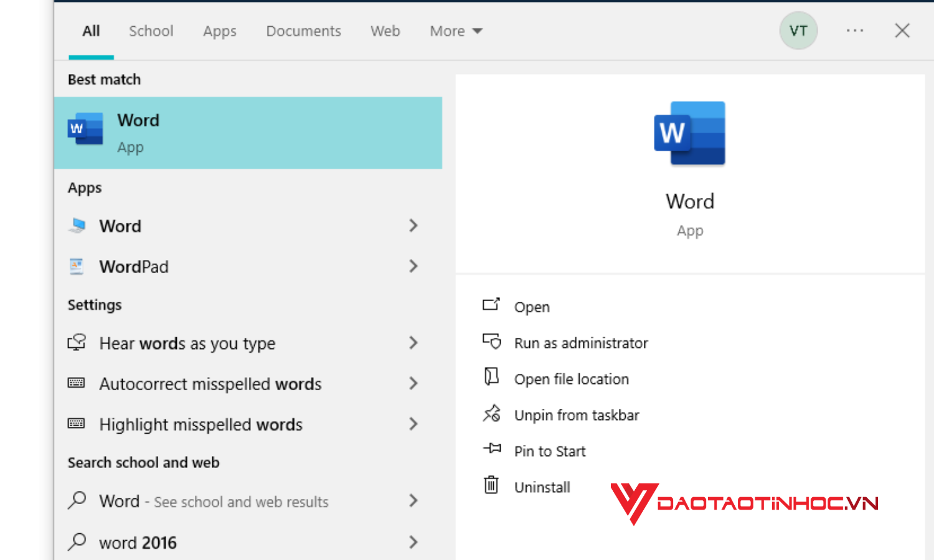Open the VT account avatar

798,31
